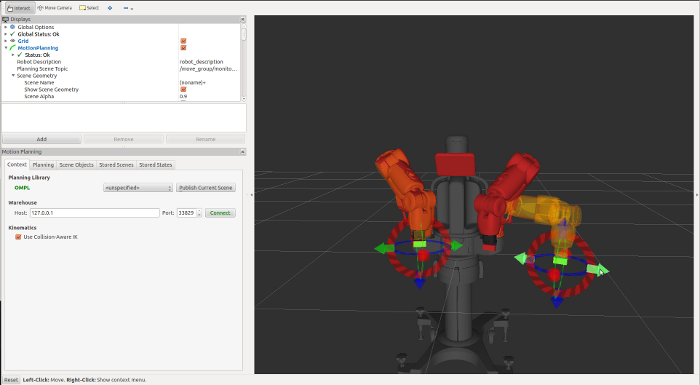
Task: Click the Global Options gear icon
Action: [12, 27]
